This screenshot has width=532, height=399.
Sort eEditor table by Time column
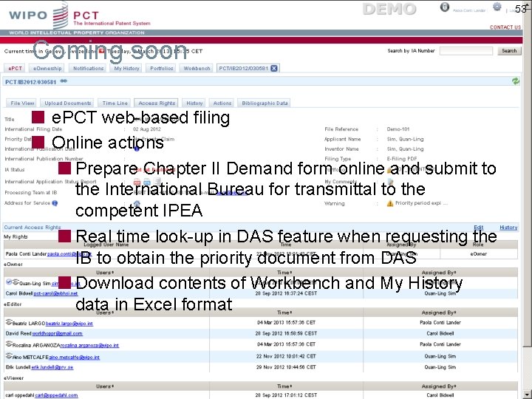tap(284, 313)
